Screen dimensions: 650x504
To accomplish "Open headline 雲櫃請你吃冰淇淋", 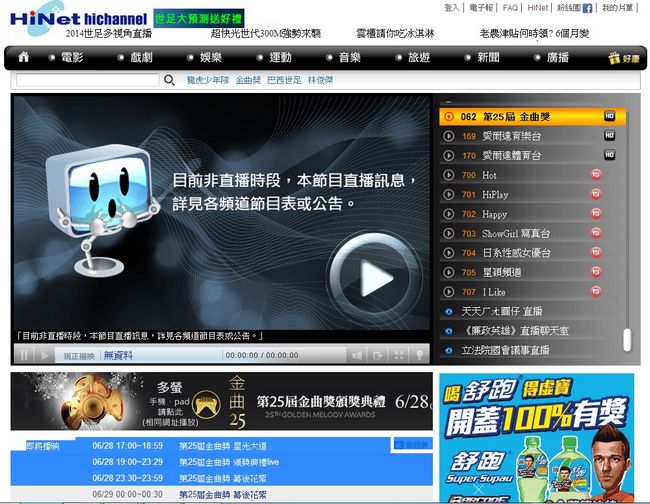I will pos(395,34).
